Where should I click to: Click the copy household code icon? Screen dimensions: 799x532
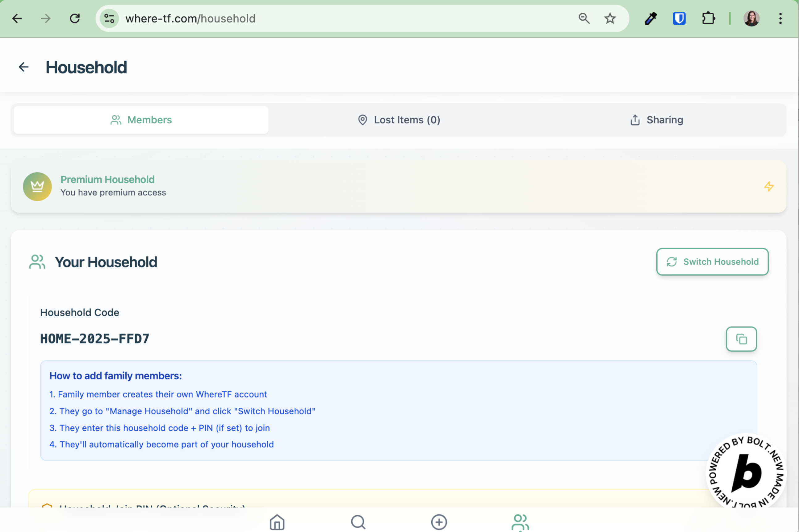(741, 339)
